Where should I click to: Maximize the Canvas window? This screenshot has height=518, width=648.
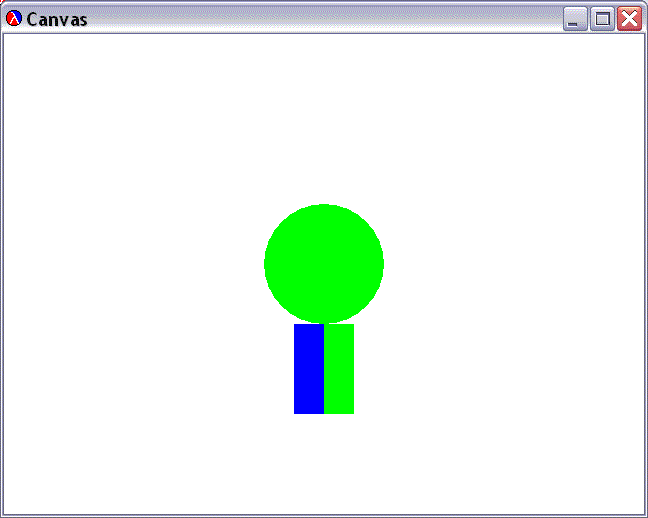[602, 19]
